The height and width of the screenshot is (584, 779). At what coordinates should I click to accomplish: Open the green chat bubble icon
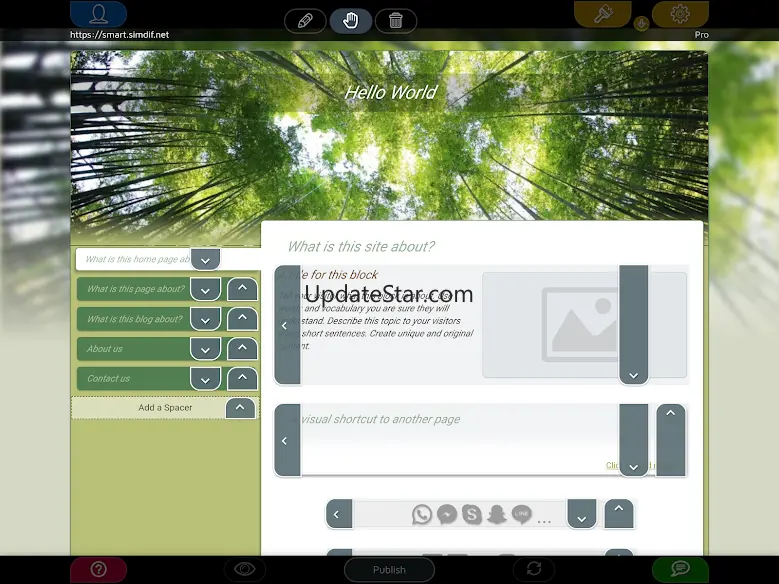(680, 569)
